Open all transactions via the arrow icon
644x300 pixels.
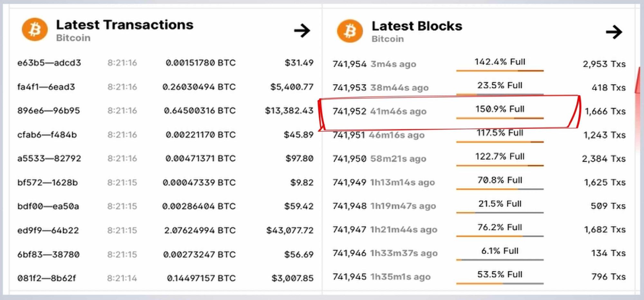(x=302, y=31)
